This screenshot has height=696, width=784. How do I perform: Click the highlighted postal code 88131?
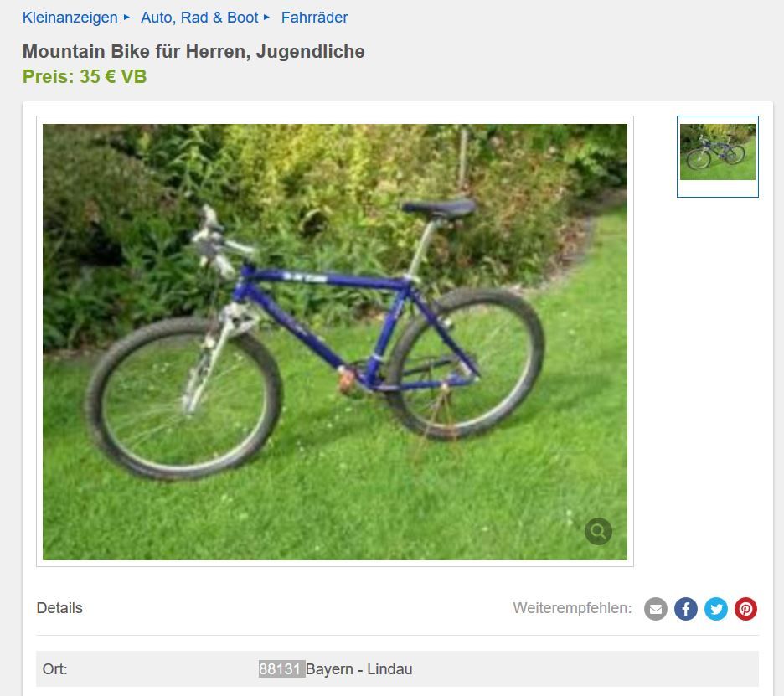pyautogui.click(x=281, y=669)
